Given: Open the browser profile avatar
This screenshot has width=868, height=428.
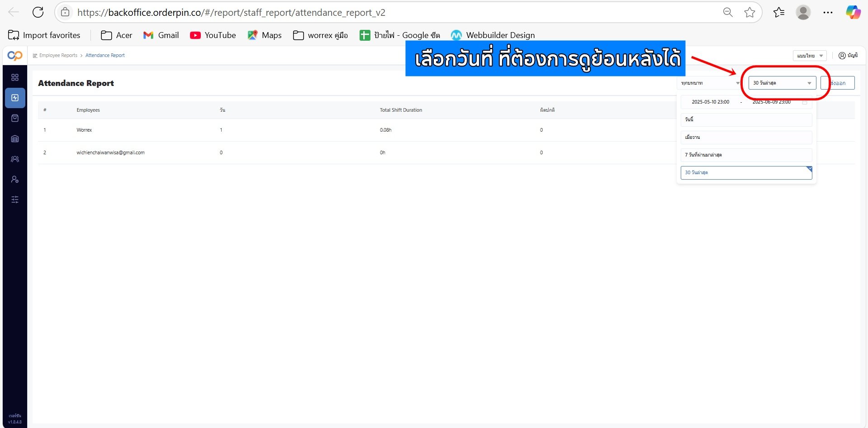Looking at the screenshot, I should click(x=803, y=12).
